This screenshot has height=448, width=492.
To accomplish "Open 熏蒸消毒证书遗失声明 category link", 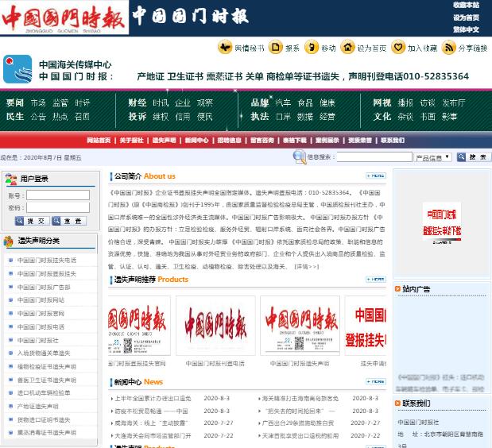I will pyautogui.click(x=47, y=433).
